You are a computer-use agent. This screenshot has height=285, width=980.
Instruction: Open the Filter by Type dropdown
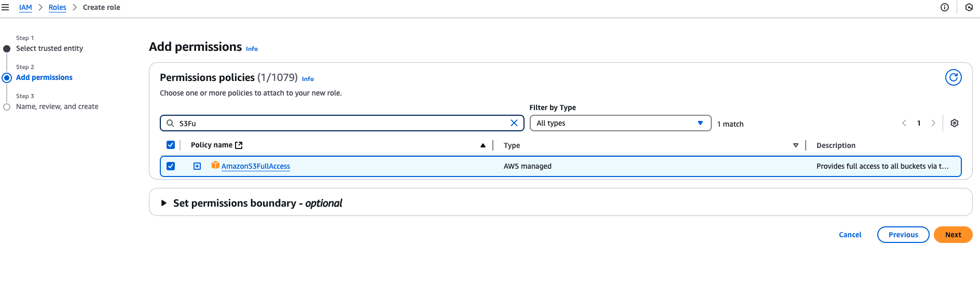pos(620,123)
